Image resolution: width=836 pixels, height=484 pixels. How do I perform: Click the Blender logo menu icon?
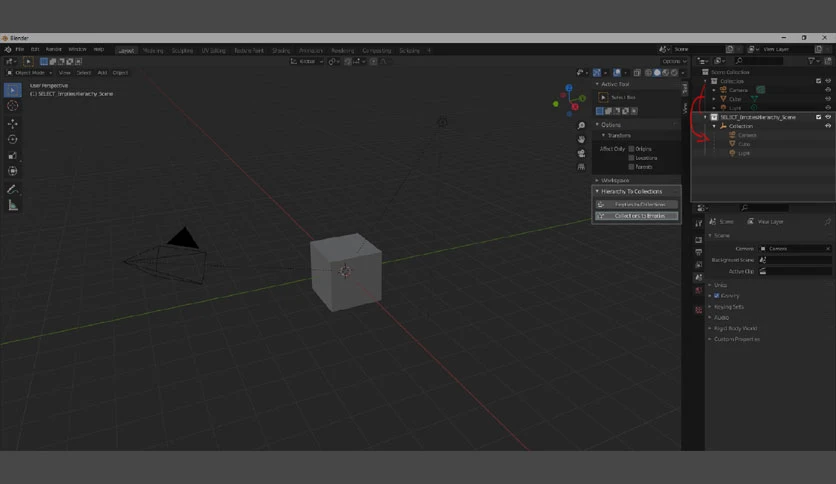tap(8, 50)
